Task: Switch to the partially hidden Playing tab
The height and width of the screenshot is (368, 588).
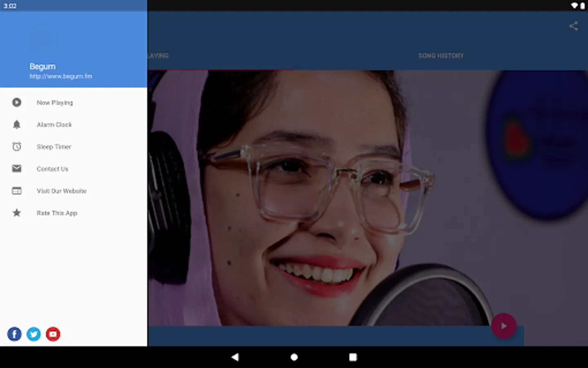Action: point(158,56)
